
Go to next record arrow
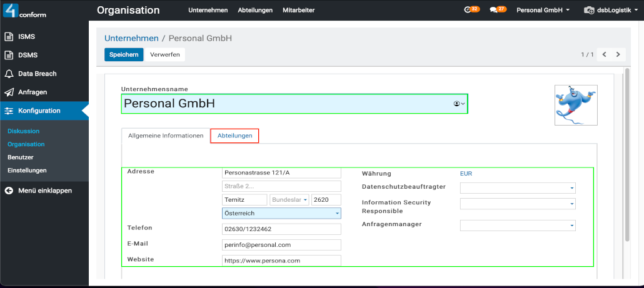coord(618,55)
